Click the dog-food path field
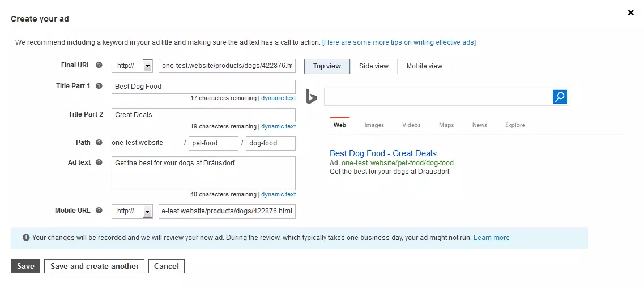 coord(271,143)
